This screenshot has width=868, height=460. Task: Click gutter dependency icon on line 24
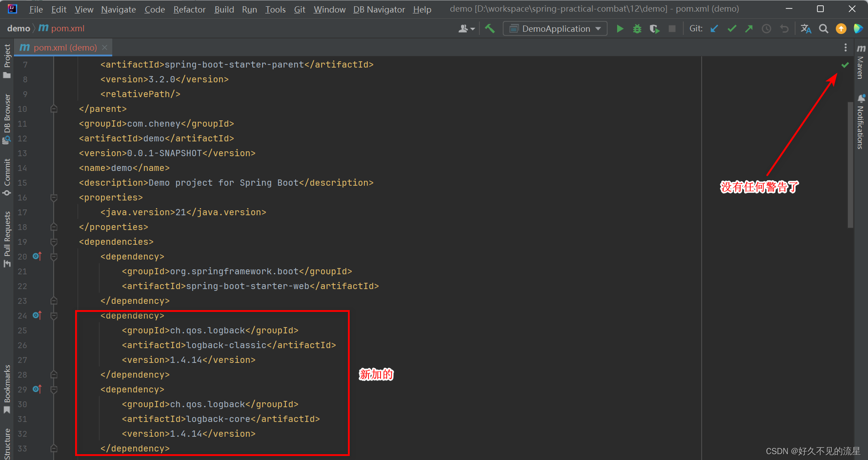[x=37, y=315]
